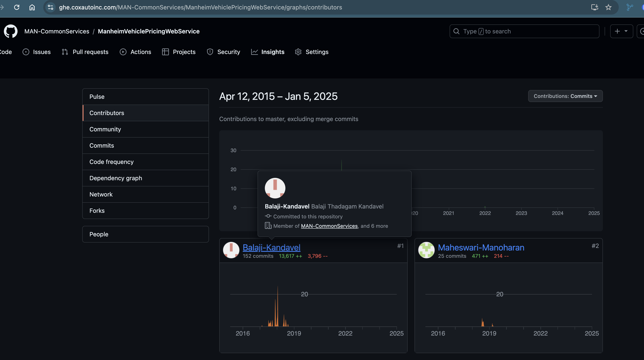Viewport: 644px width, 360px height.
Task: Click the 13,617 ++ additions count
Action: pyautogui.click(x=291, y=256)
